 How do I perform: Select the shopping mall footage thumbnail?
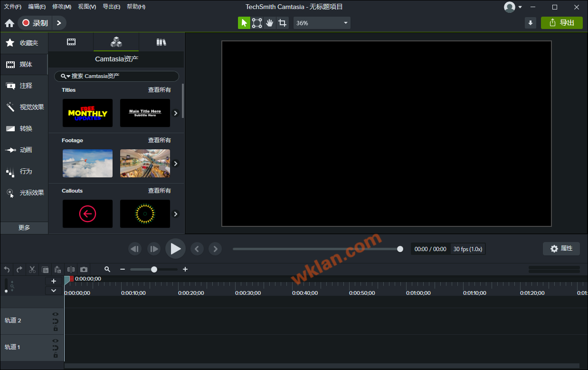[145, 164]
